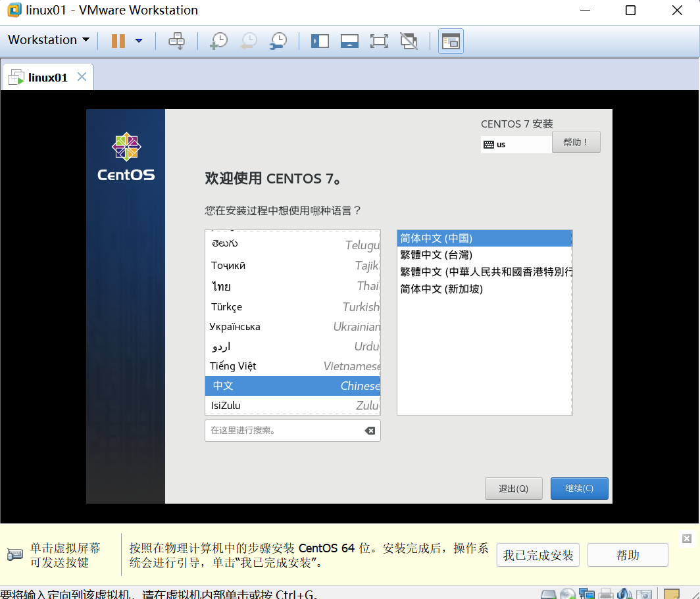
Task: Open CD/DVD drive status icon
Action: tap(567, 594)
